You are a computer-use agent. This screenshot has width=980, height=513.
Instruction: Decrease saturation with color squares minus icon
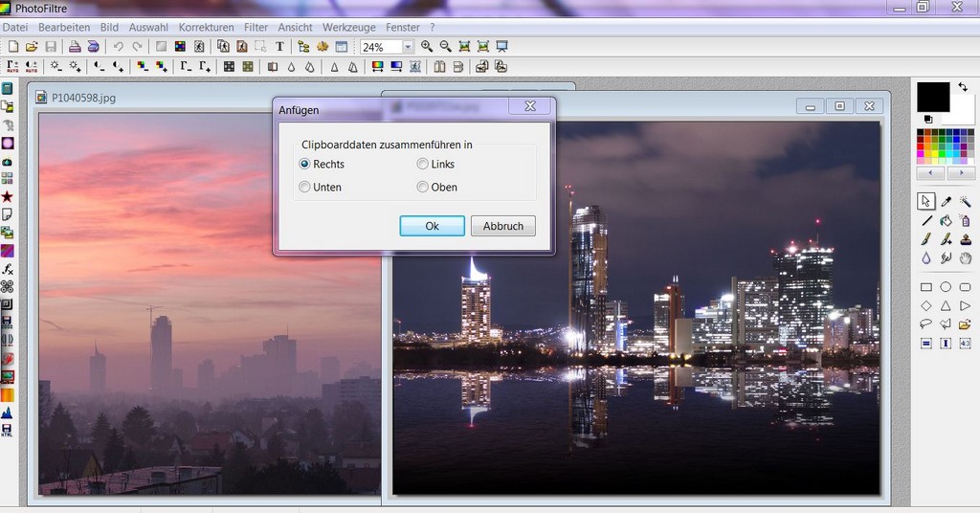click(143, 66)
